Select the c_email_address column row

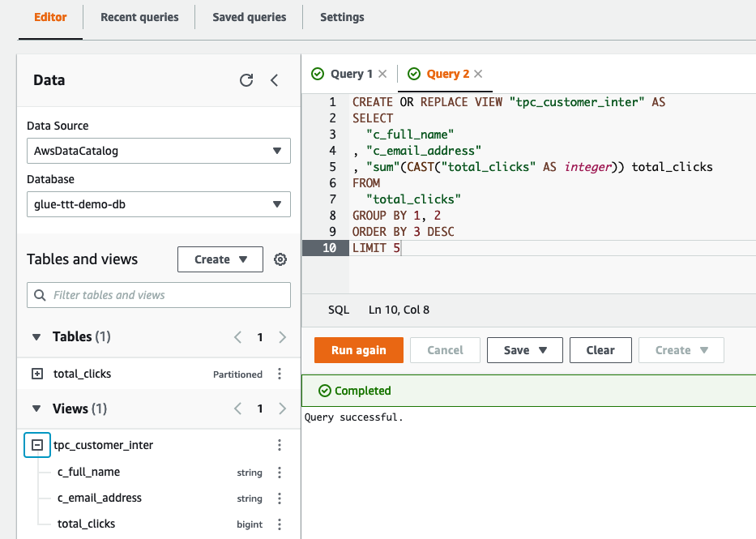159,498
